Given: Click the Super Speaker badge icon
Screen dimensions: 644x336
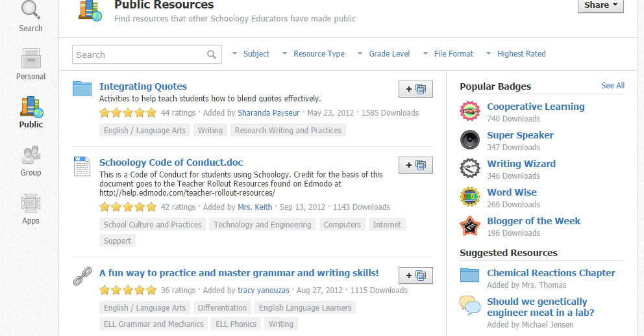Looking at the screenshot, I should pyautogui.click(x=470, y=140).
